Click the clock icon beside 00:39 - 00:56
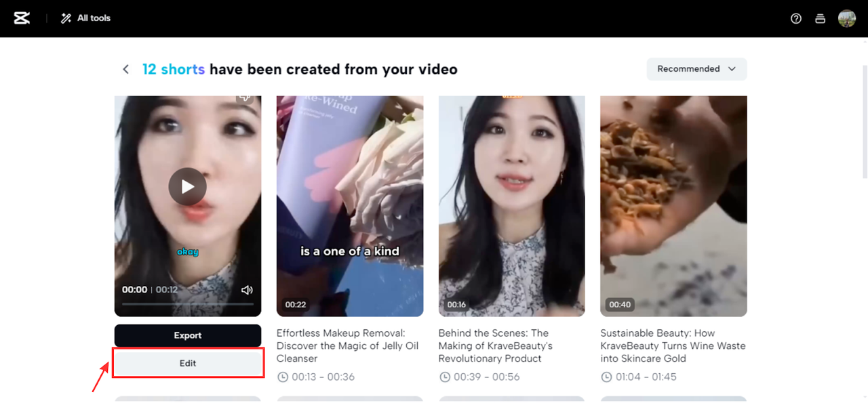 pyautogui.click(x=444, y=377)
